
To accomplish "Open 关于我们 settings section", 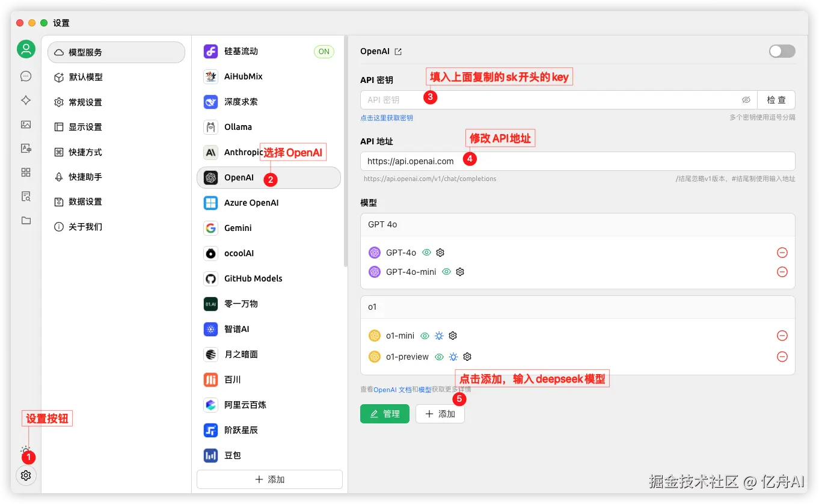I will 117,227.
